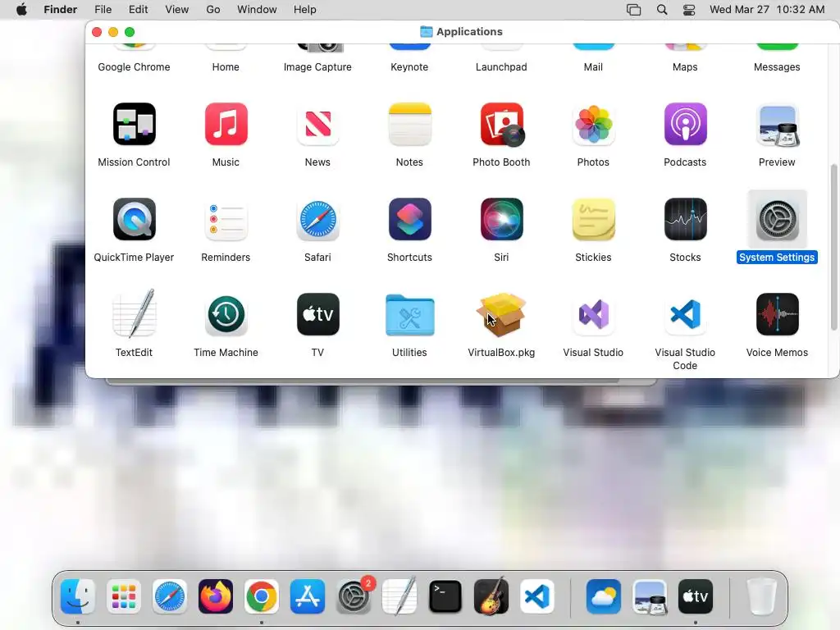Image resolution: width=840 pixels, height=630 pixels.
Task: Launch Google Chrome from the Dock
Action: [x=262, y=596]
